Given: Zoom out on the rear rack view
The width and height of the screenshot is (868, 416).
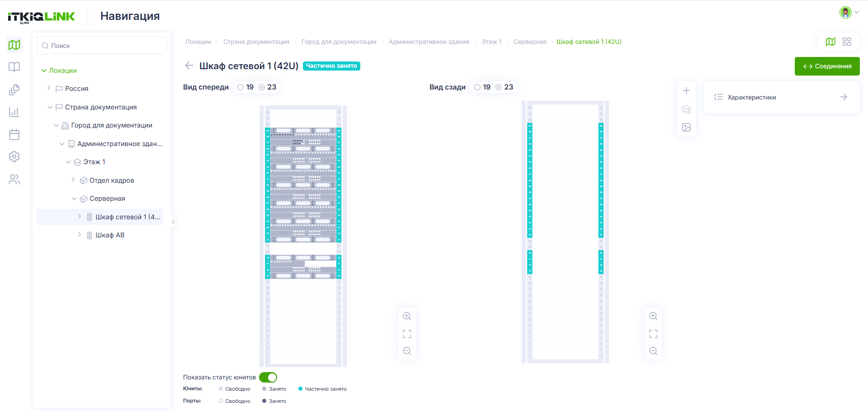Looking at the screenshot, I should 653,351.
